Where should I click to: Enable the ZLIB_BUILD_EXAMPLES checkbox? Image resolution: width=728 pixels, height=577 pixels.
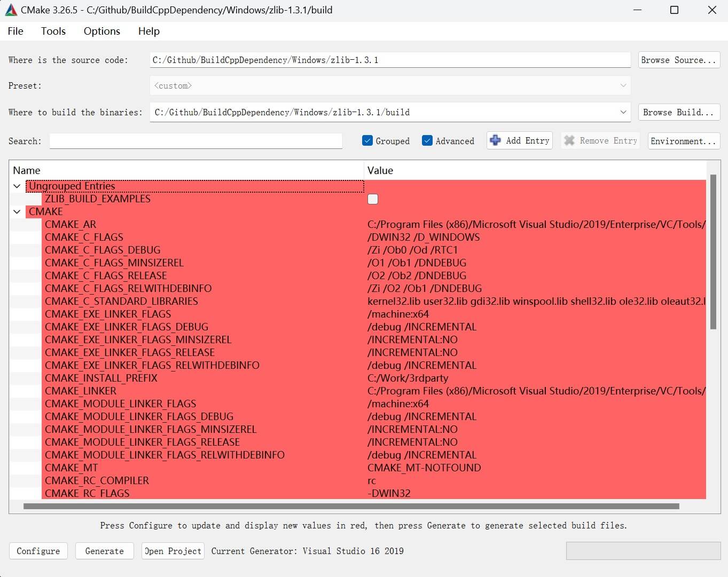pyautogui.click(x=373, y=199)
